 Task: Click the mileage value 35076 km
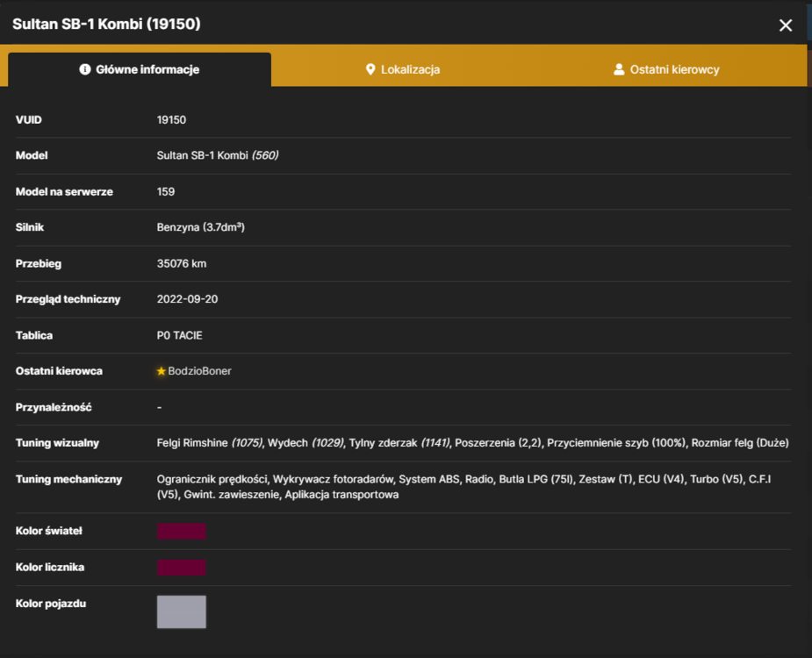(182, 263)
